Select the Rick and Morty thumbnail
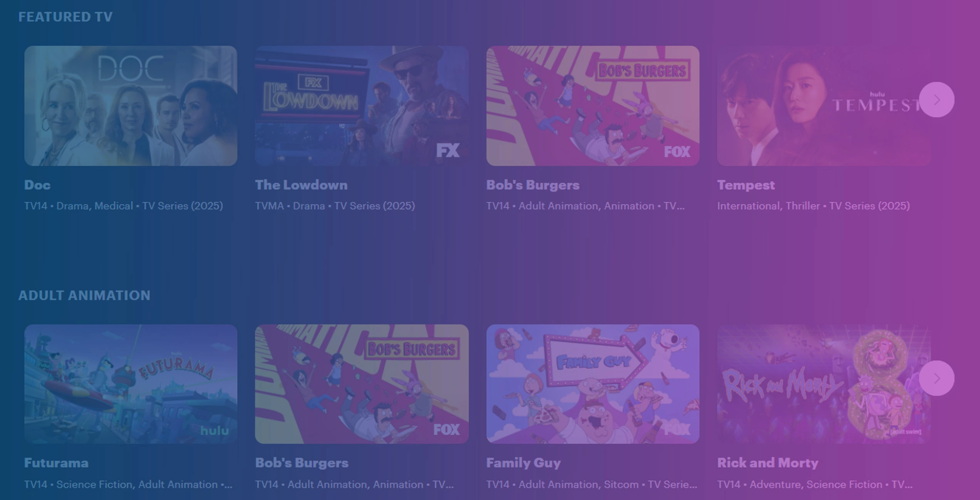Viewport: 980px width, 500px height. (x=824, y=384)
